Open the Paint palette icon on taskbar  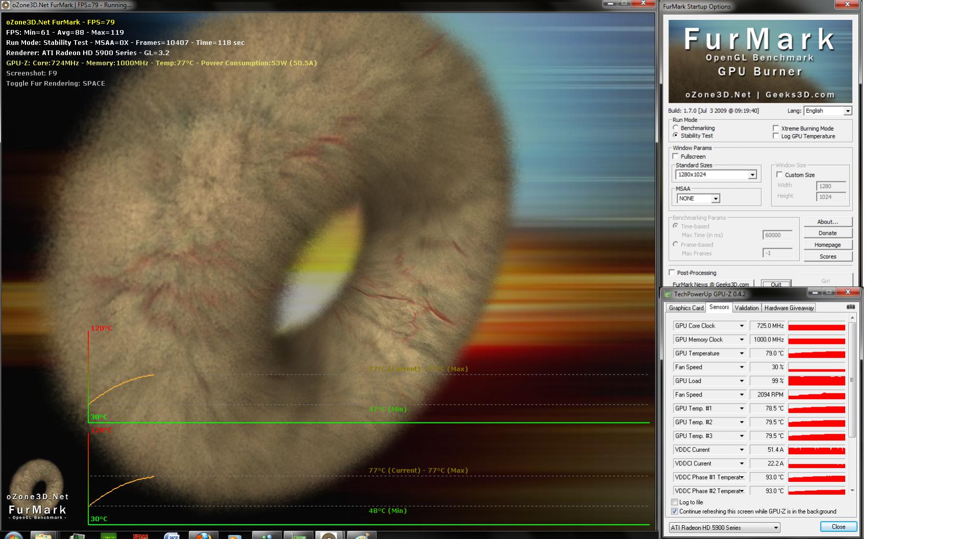click(x=362, y=536)
